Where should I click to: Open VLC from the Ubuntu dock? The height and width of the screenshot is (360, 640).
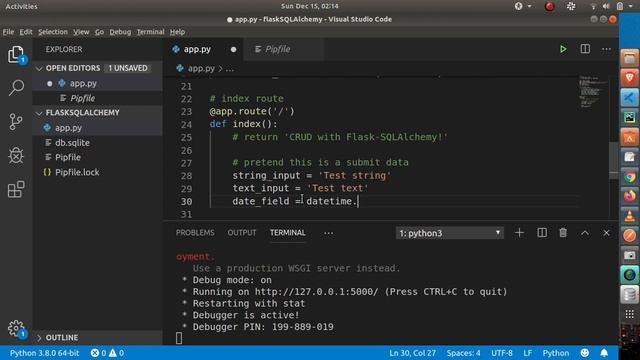pyautogui.click(x=629, y=216)
